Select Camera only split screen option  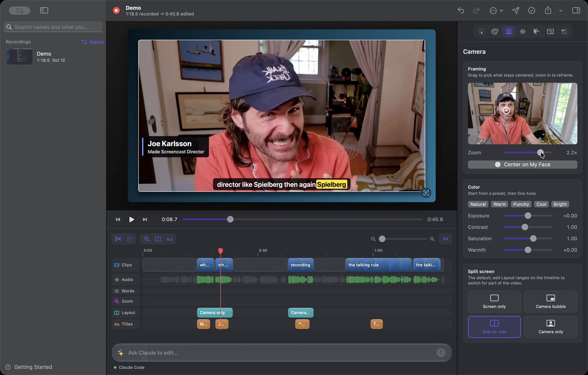coord(551,327)
